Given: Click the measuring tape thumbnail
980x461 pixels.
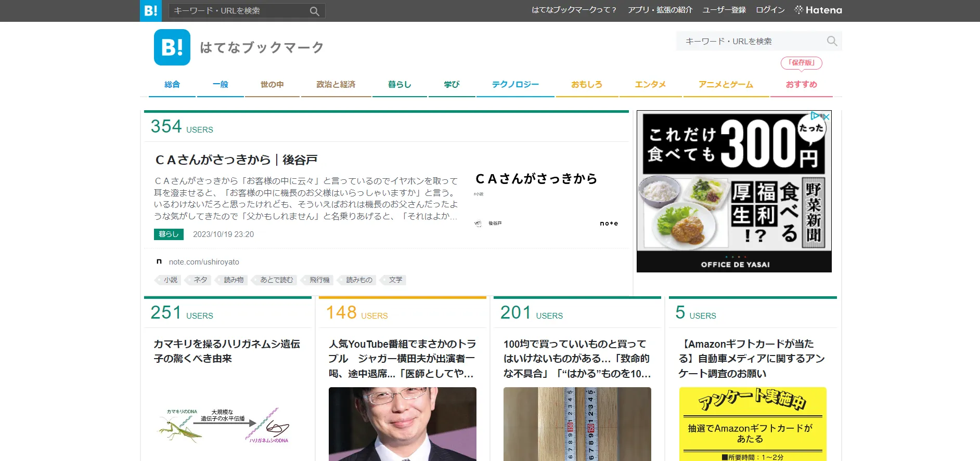Looking at the screenshot, I should 577,424.
